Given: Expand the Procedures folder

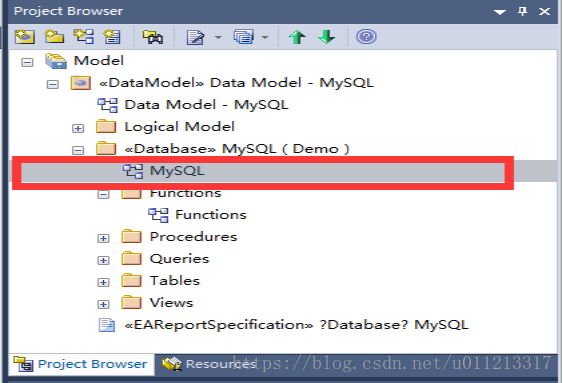Looking at the screenshot, I should click(103, 238).
